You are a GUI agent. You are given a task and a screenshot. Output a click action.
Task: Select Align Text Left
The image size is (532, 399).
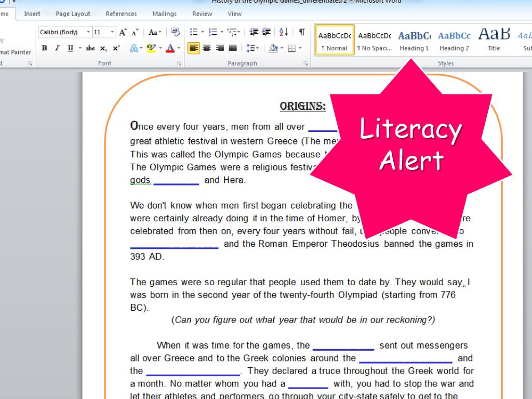click(x=193, y=48)
